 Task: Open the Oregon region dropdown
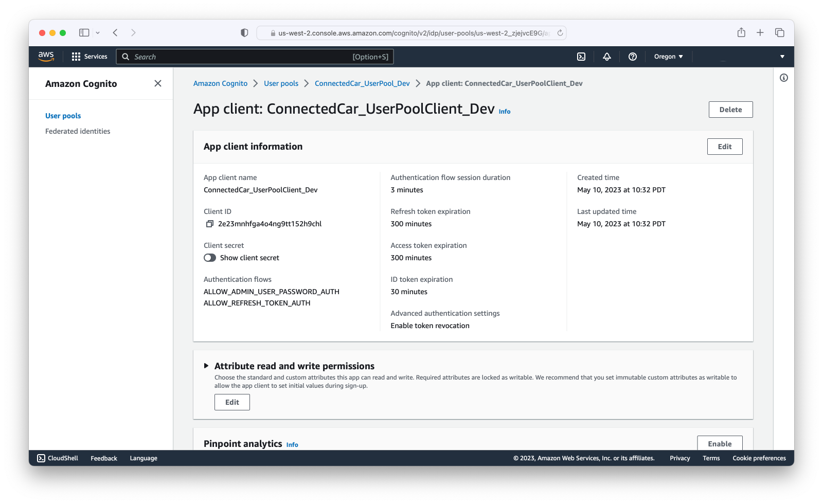pos(668,57)
